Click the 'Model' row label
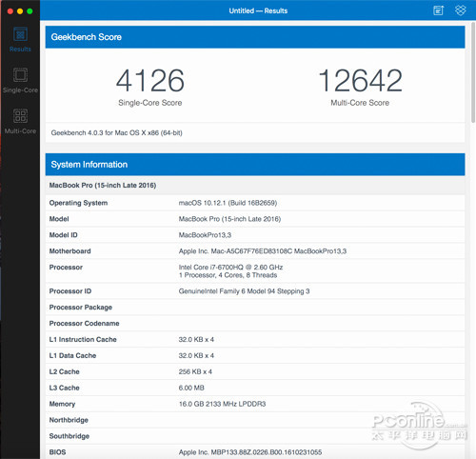476x459 pixels. (59, 219)
